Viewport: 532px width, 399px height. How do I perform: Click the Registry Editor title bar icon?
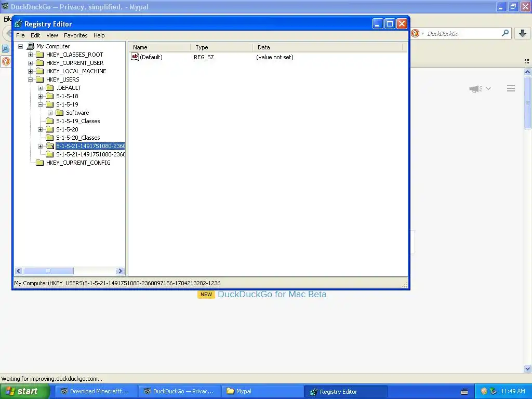18,24
